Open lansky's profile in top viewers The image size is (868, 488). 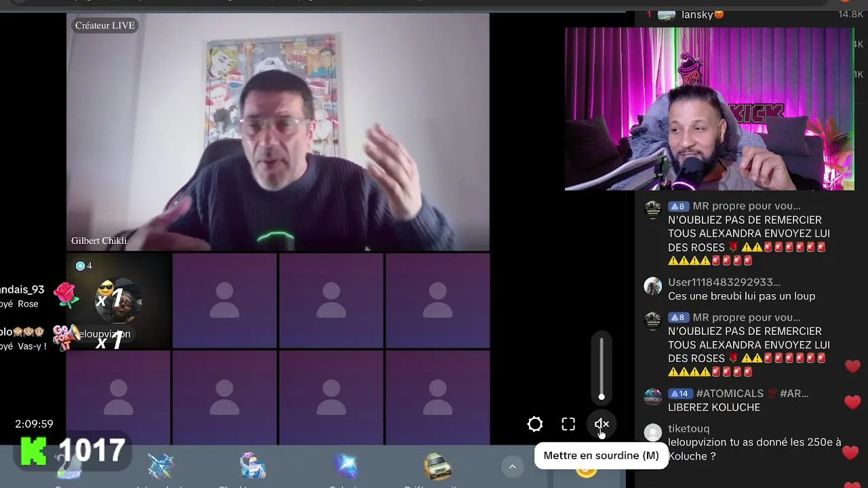click(x=703, y=14)
